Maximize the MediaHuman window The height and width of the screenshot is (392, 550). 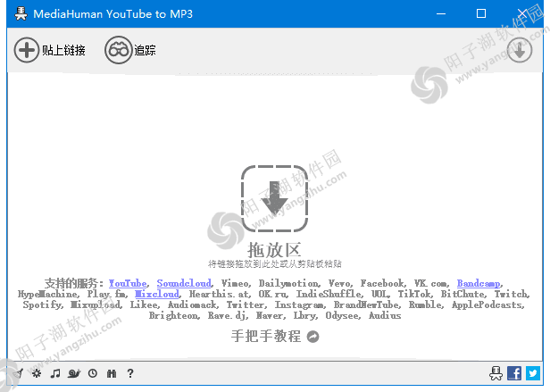pyautogui.click(x=481, y=13)
